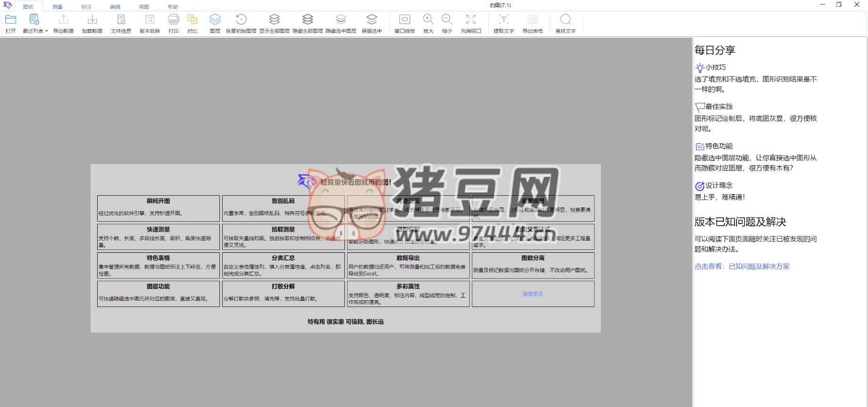Click the 打印 (Print) icon
The image size is (868, 407).
pos(174,20)
